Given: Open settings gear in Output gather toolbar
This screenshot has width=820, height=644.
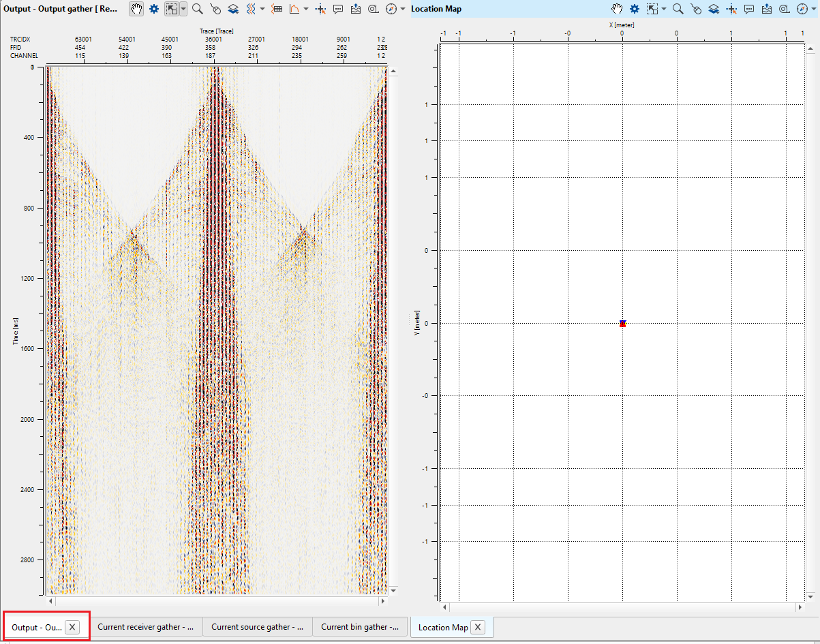Looking at the screenshot, I should [x=154, y=9].
